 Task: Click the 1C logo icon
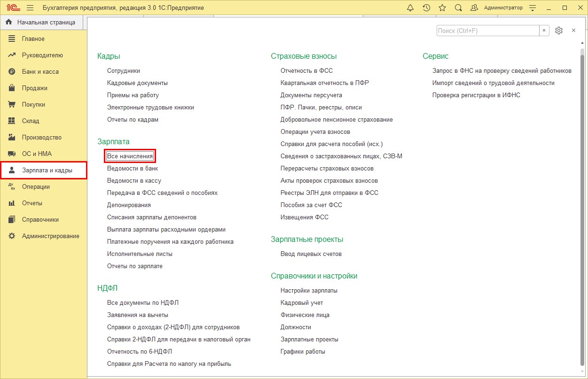point(13,8)
